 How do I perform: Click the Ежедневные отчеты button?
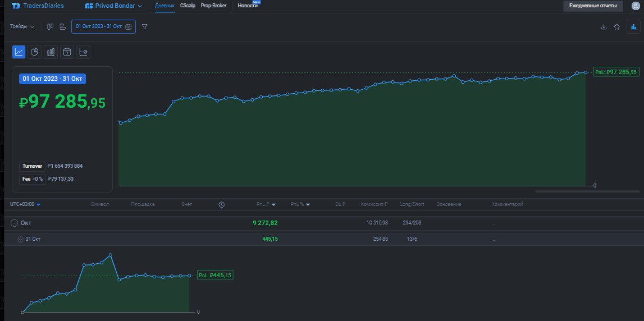tap(593, 6)
